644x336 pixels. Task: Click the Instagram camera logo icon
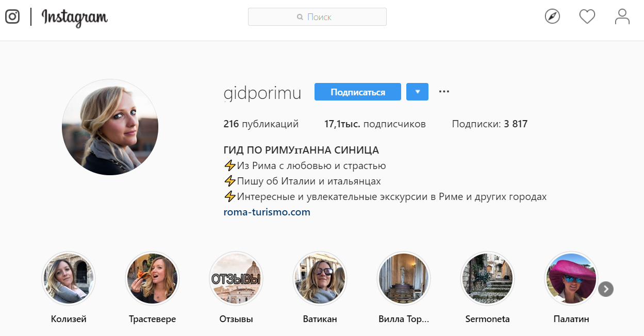click(12, 17)
